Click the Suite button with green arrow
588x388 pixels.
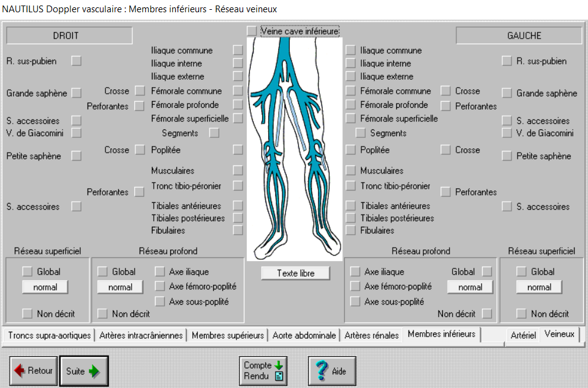tap(83, 371)
